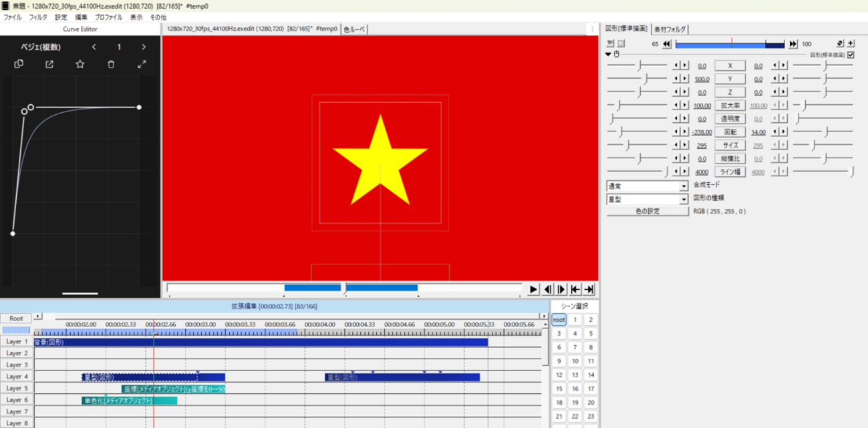The height and width of the screenshot is (428, 868).
Task: Click the Root scene button on timeline
Action: pyautogui.click(x=16, y=318)
